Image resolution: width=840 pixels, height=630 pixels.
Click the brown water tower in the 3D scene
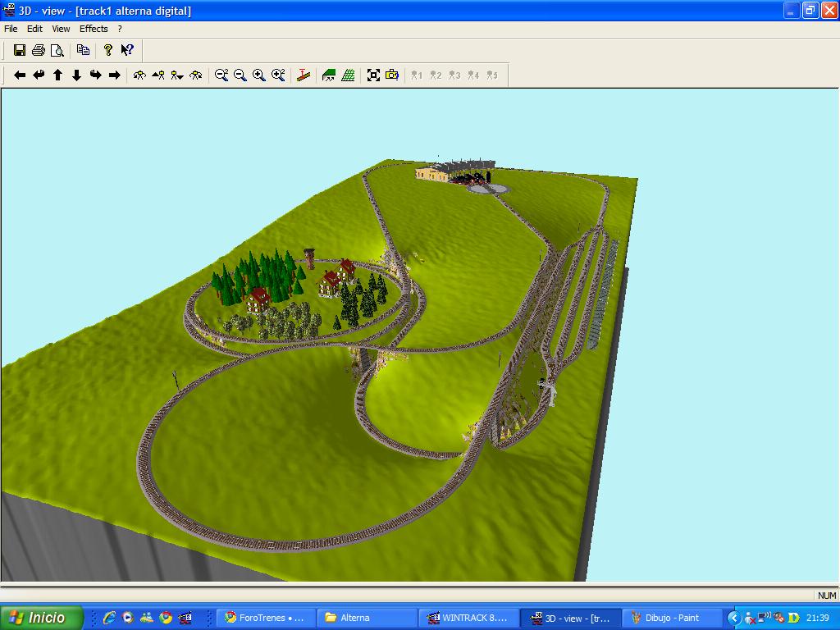click(x=309, y=258)
